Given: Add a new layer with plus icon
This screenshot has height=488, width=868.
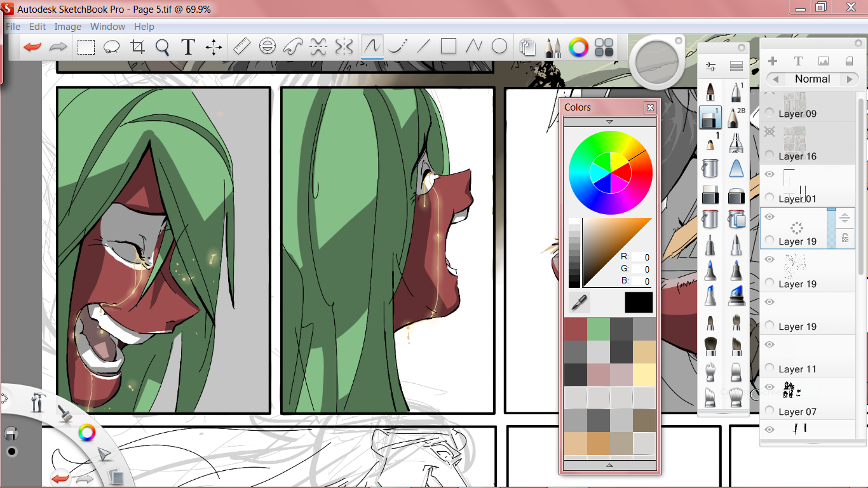Looking at the screenshot, I should (x=773, y=61).
